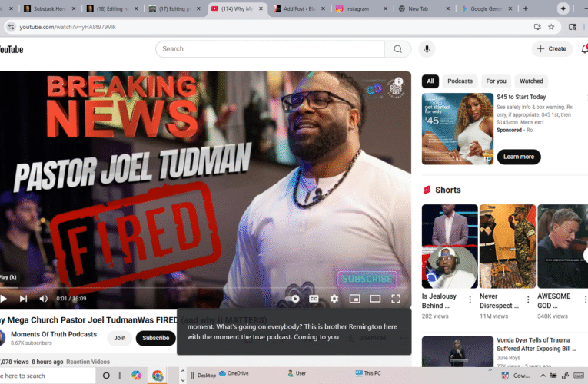The height and width of the screenshot is (384, 588).
Task: Open Moments Of Truth Podcasts channel page
Action: point(54,334)
